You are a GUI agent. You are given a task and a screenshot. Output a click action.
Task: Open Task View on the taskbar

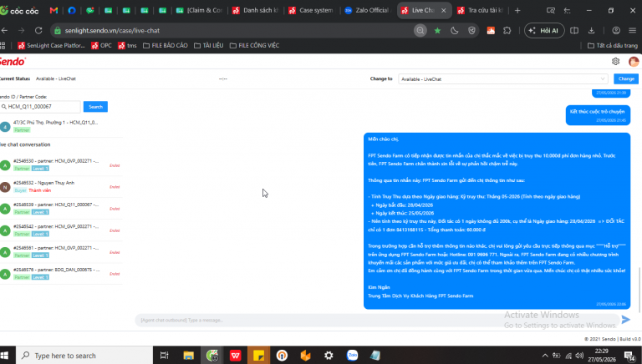pos(164,356)
